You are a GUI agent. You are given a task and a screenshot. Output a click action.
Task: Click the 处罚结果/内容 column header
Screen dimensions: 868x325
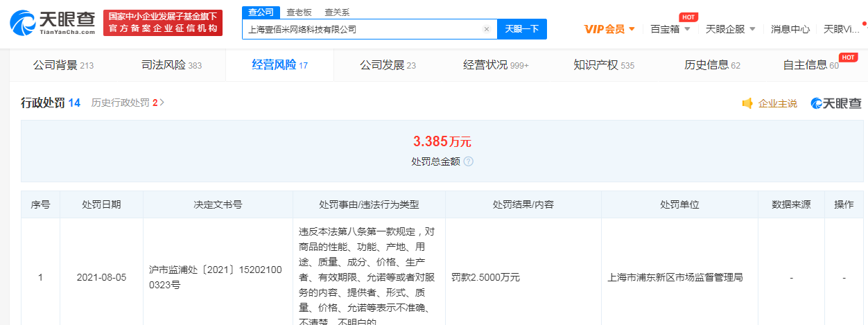523,204
